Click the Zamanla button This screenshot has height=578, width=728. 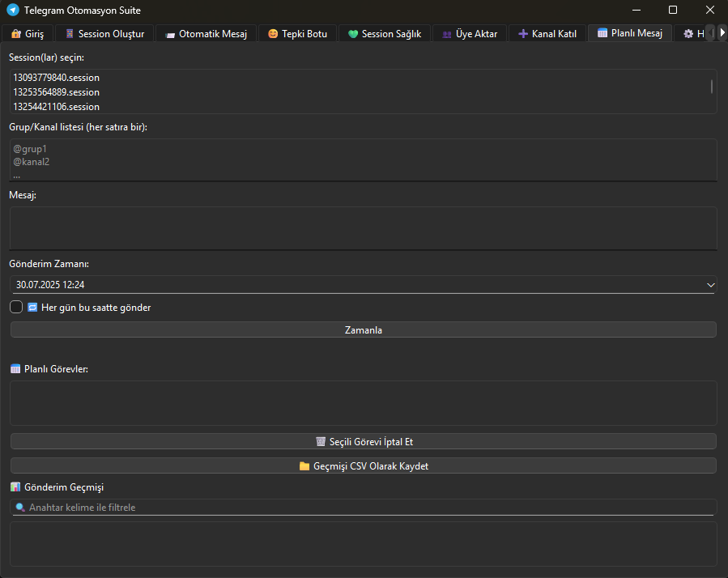click(363, 329)
